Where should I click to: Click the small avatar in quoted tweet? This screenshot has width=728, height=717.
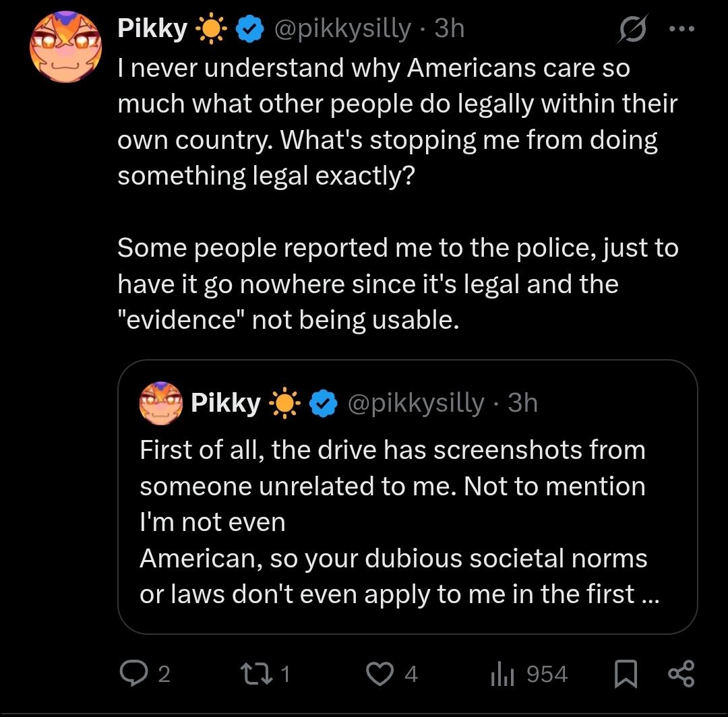160,403
